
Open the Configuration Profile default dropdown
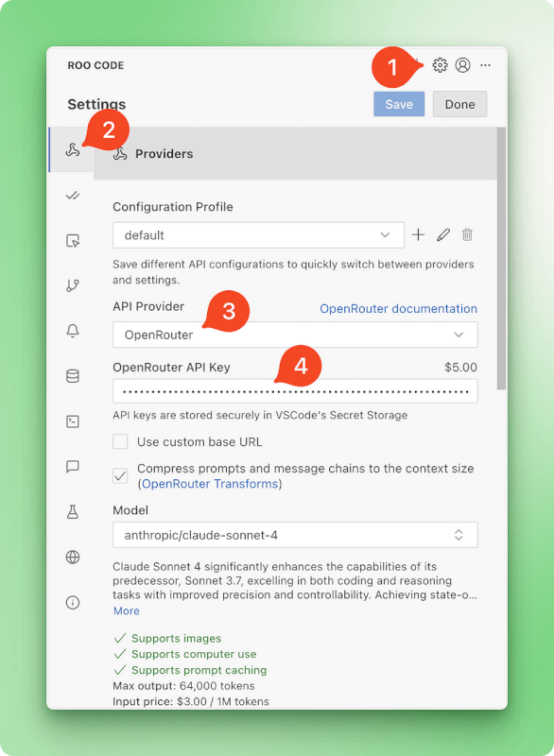258,234
